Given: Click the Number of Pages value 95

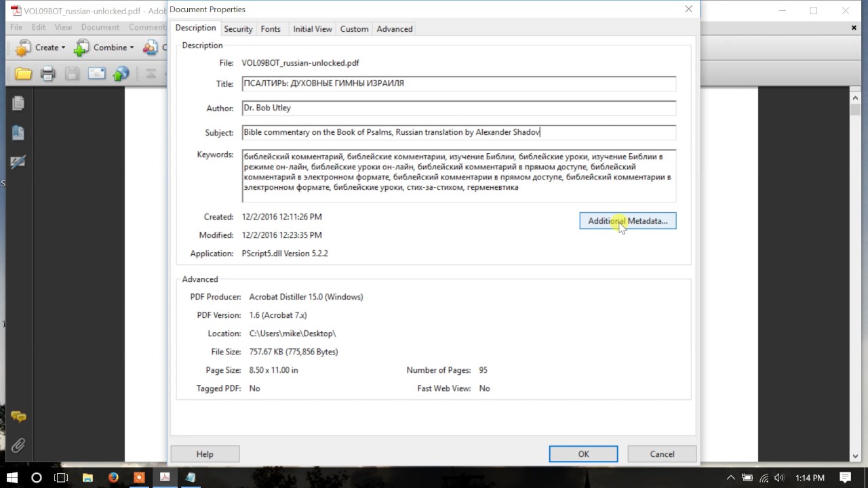Looking at the screenshot, I should tap(483, 370).
